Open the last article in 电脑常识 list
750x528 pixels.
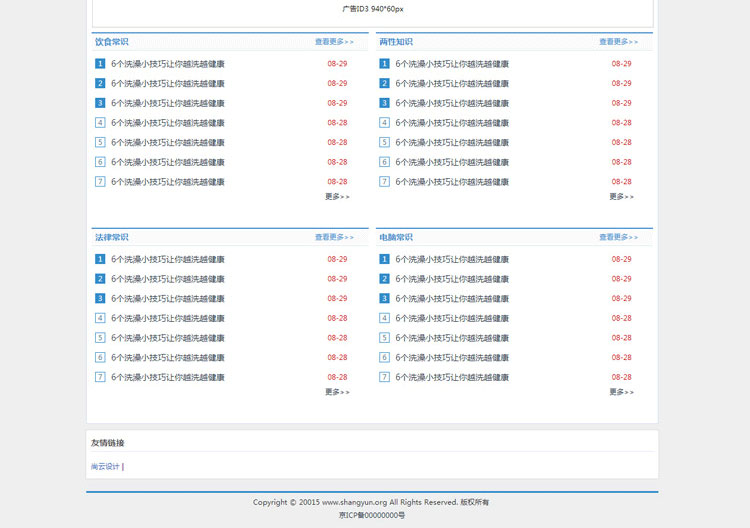pos(451,378)
